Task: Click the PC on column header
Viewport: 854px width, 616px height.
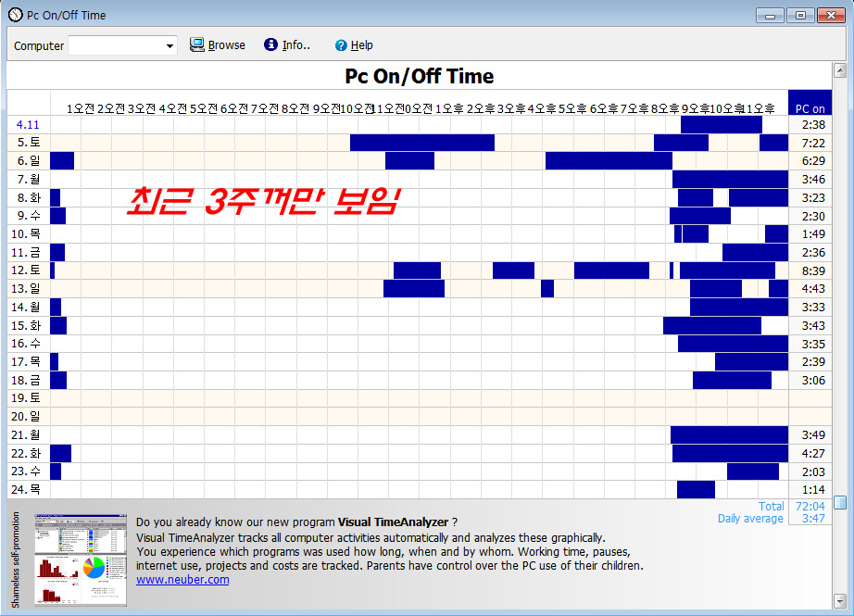Action: (810, 108)
